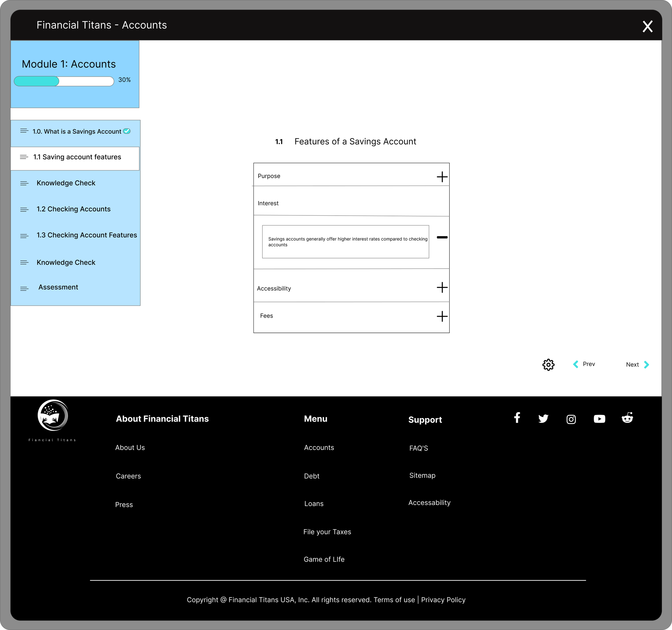The width and height of the screenshot is (672, 630).
Task: Expand the Fees accordion section
Action: [442, 316]
